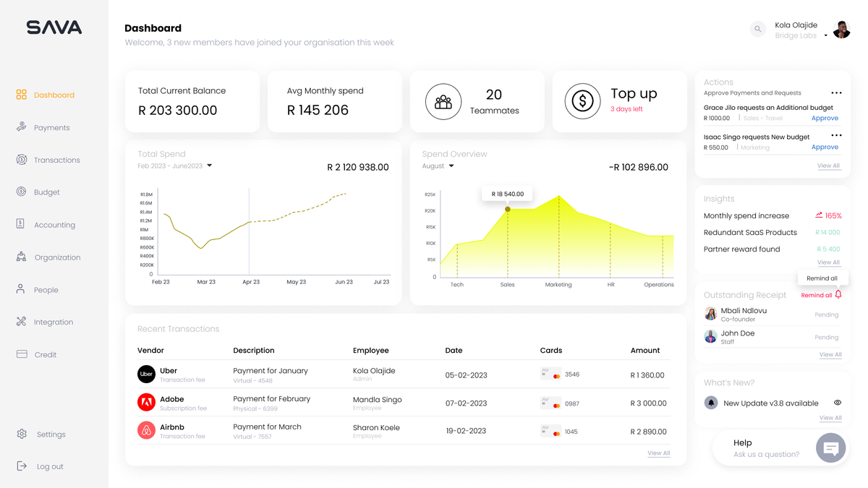The image size is (868, 488).
Task: Click the Remind all button
Action: coord(817,294)
